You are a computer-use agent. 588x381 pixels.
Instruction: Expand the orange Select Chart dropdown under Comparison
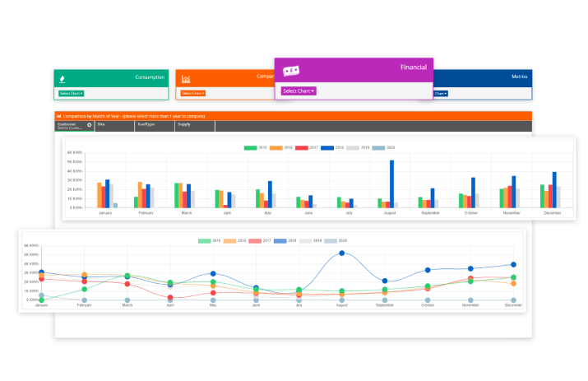pyautogui.click(x=192, y=93)
